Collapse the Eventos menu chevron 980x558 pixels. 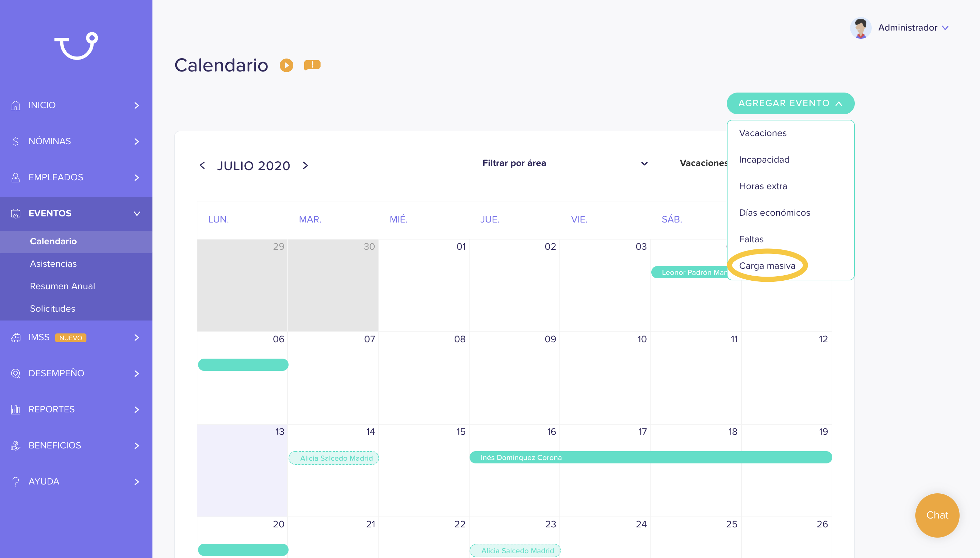point(136,213)
